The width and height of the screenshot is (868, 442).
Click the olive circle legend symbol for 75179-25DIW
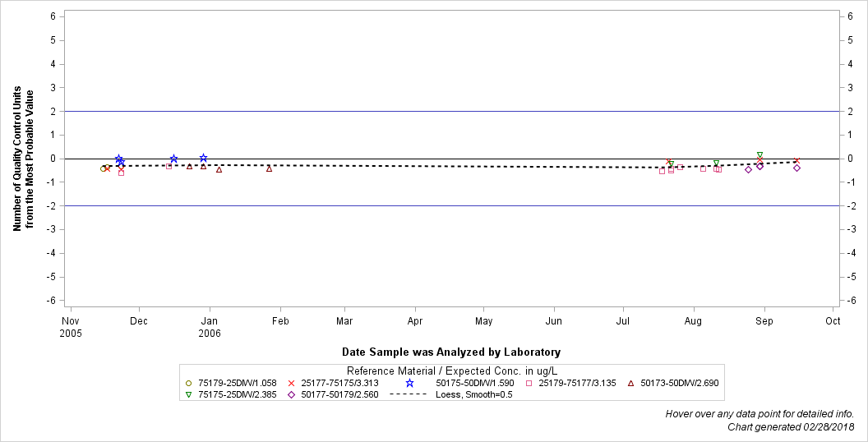[x=188, y=383]
